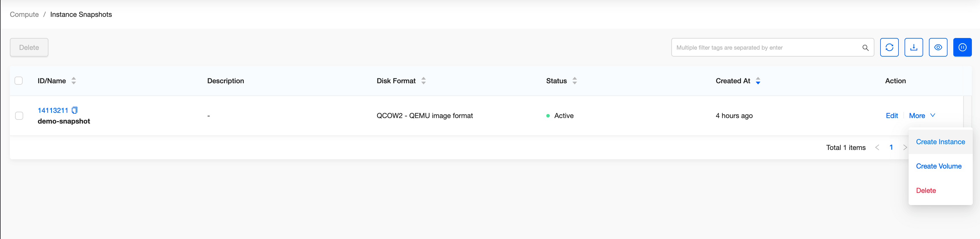Click the download data icon
Viewport: 980px width, 239px height.
pos(914,47)
